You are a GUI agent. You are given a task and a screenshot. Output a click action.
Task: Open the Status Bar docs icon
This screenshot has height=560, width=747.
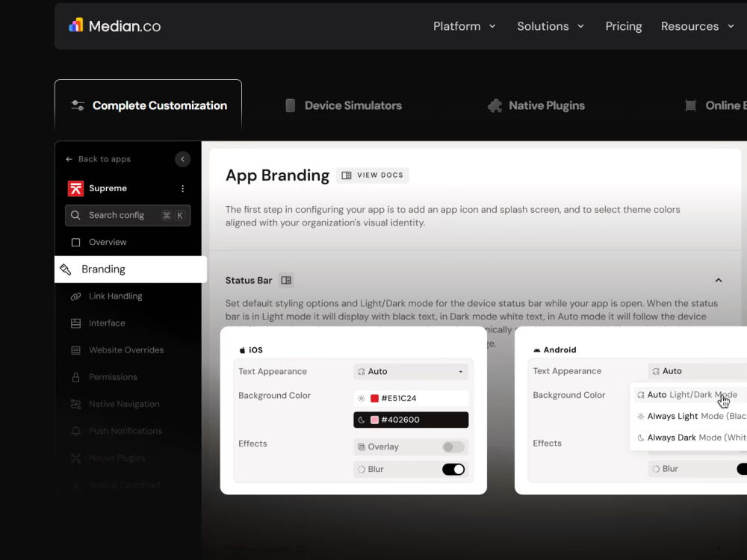[x=286, y=281]
